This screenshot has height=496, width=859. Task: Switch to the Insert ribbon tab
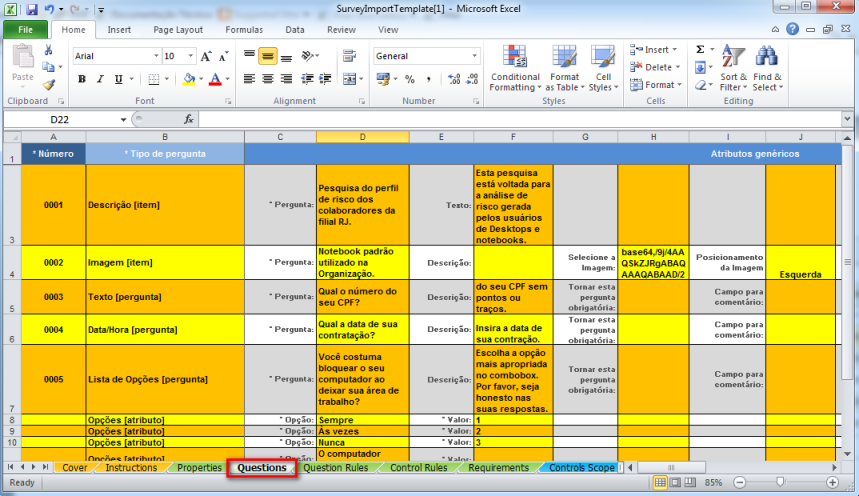(119, 30)
